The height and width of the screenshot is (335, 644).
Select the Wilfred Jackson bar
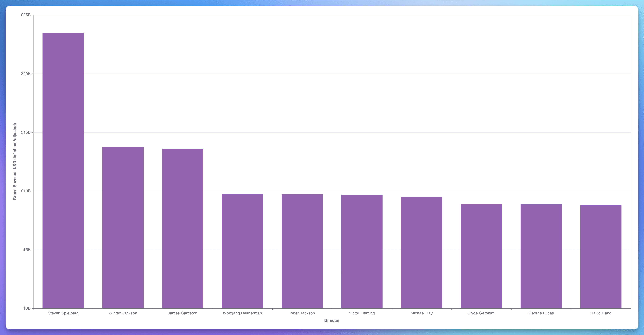pos(123,228)
